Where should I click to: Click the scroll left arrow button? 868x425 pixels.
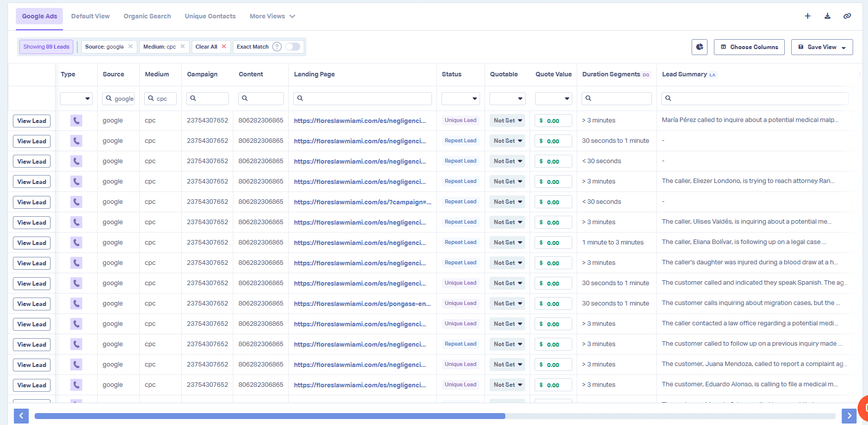tap(21, 416)
